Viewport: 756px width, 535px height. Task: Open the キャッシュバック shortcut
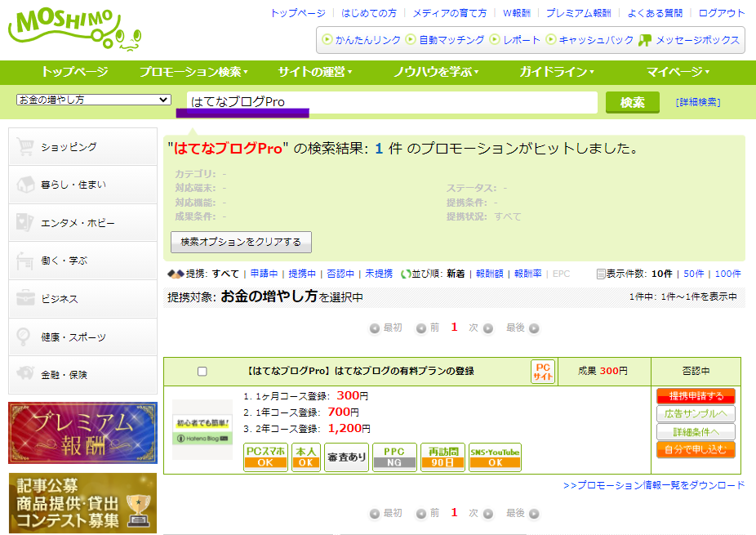tap(589, 40)
